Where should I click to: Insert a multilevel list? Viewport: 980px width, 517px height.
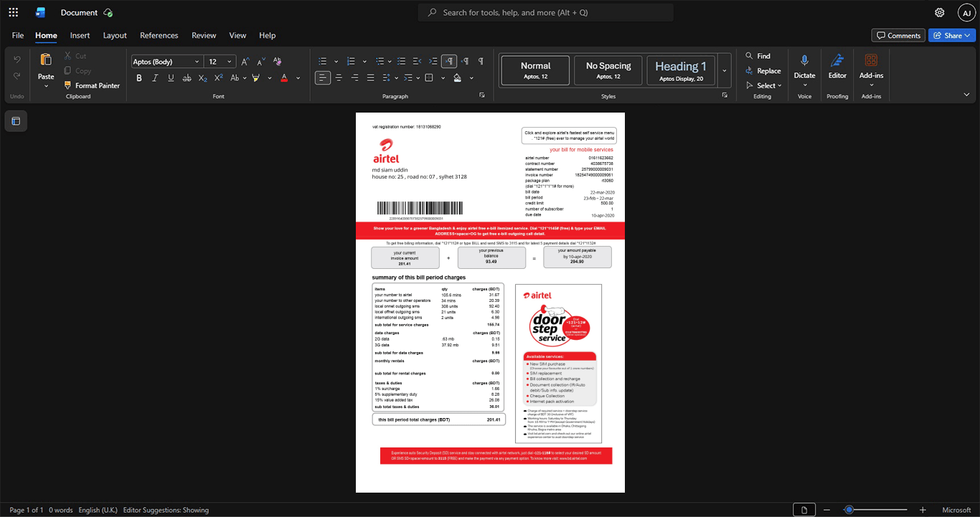[379, 62]
